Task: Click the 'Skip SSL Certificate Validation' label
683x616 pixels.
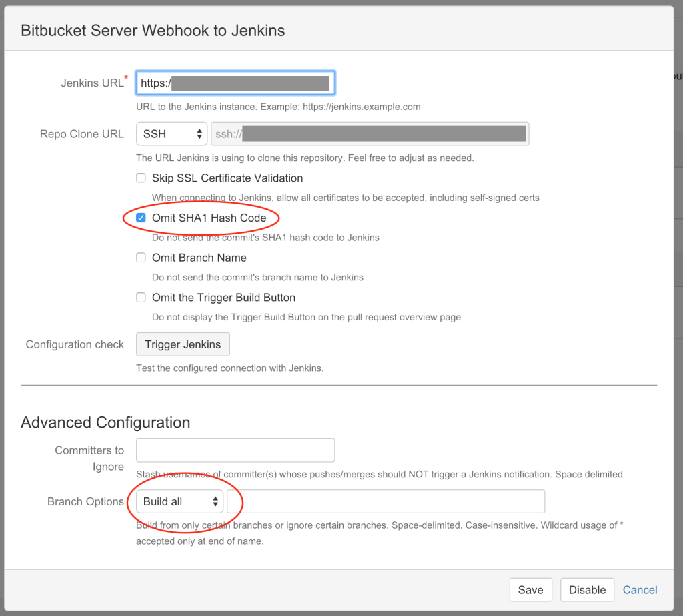Action: tap(227, 178)
